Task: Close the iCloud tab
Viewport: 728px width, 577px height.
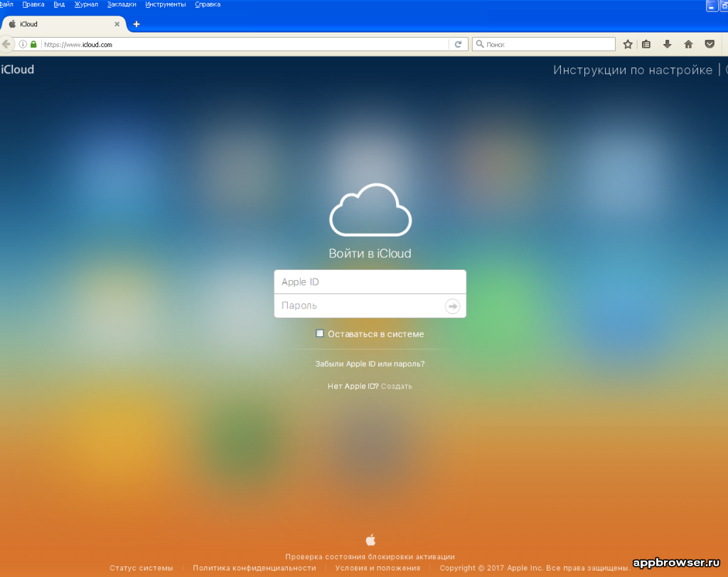Action: tap(117, 24)
